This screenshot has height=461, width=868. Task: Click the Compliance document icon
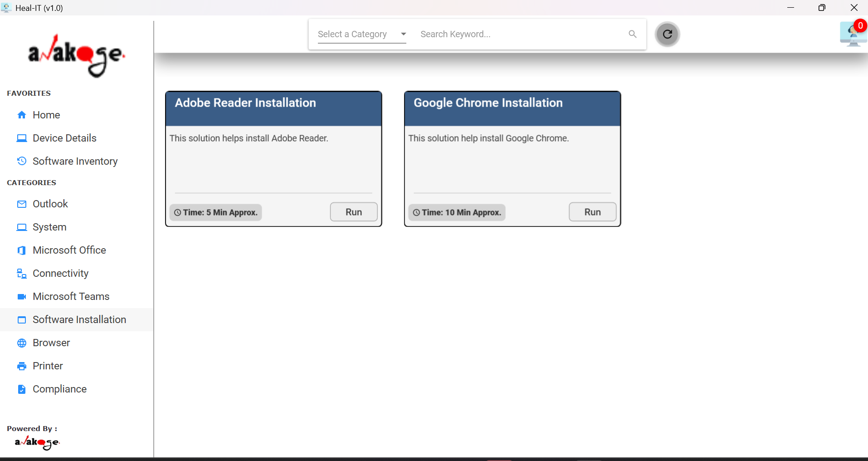(x=22, y=389)
